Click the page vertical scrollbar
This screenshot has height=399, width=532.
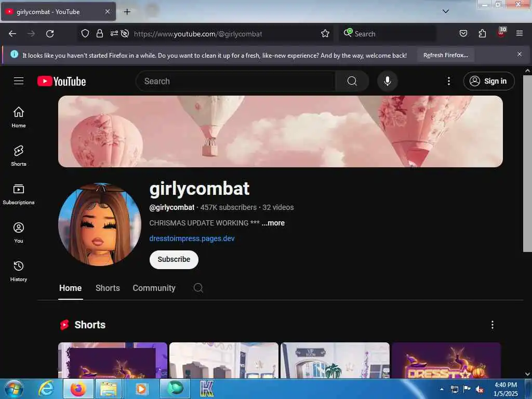tap(527, 164)
